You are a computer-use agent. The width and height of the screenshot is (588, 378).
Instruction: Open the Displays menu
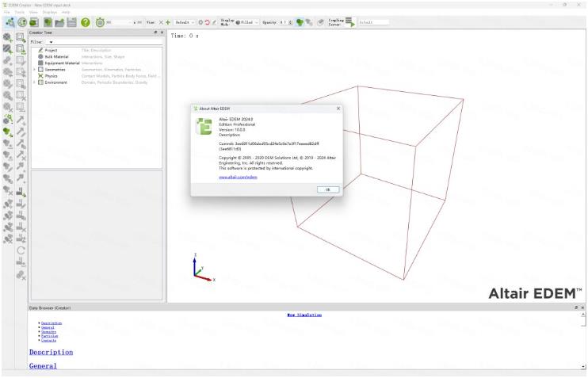tap(49, 12)
